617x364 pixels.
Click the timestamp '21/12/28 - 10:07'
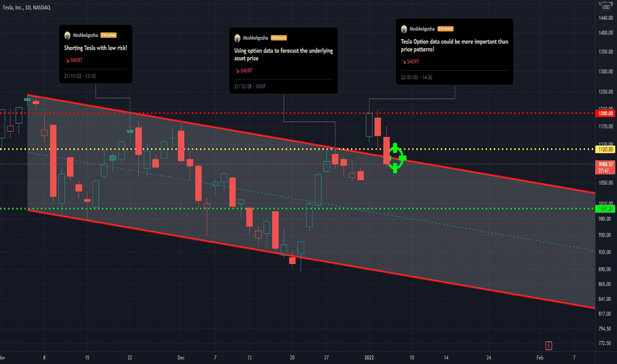[250, 86]
